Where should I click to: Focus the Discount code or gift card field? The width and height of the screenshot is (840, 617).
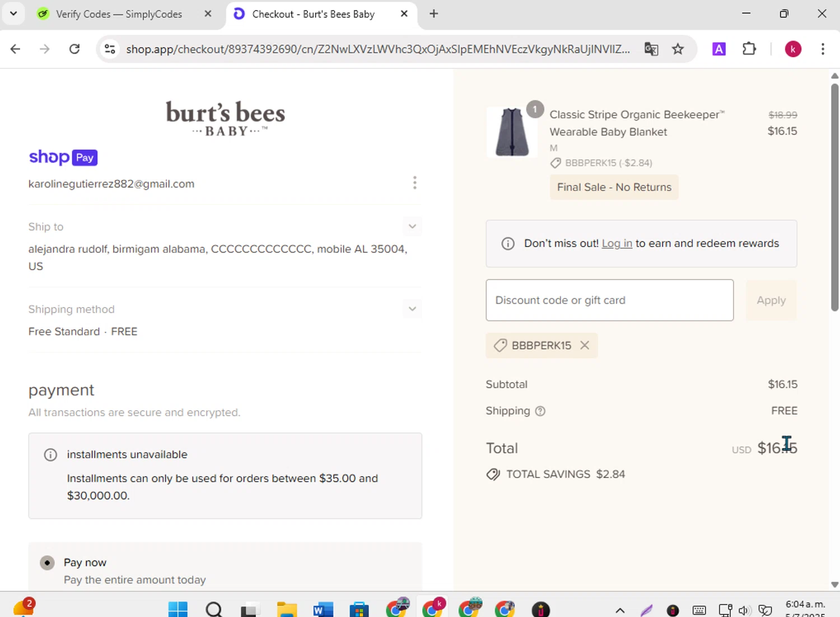point(610,300)
